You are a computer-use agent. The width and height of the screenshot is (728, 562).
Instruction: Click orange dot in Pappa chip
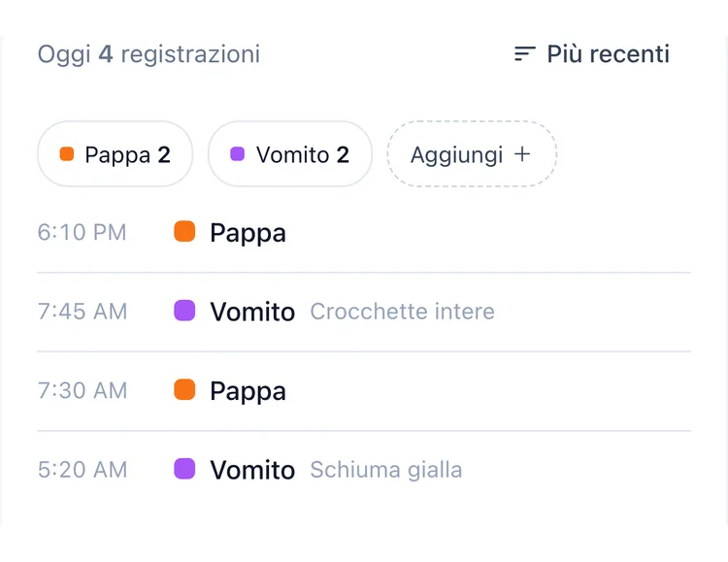tap(67, 153)
